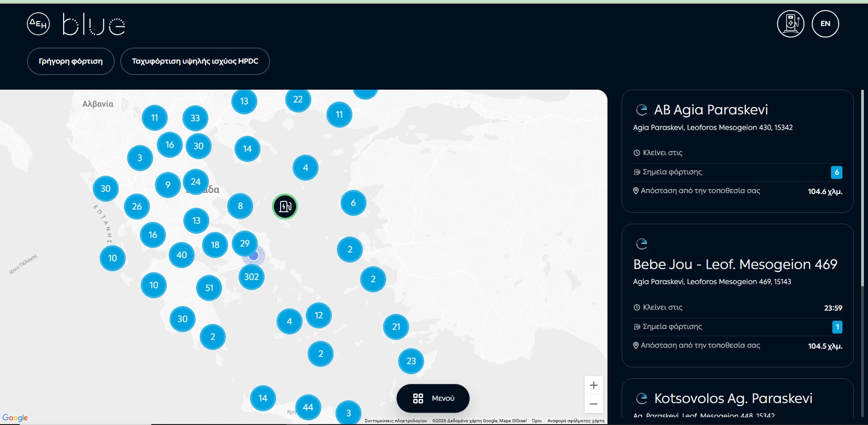Open the 44 stations cluster
This screenshot has height=425, width=868.
tap(308, 407)
